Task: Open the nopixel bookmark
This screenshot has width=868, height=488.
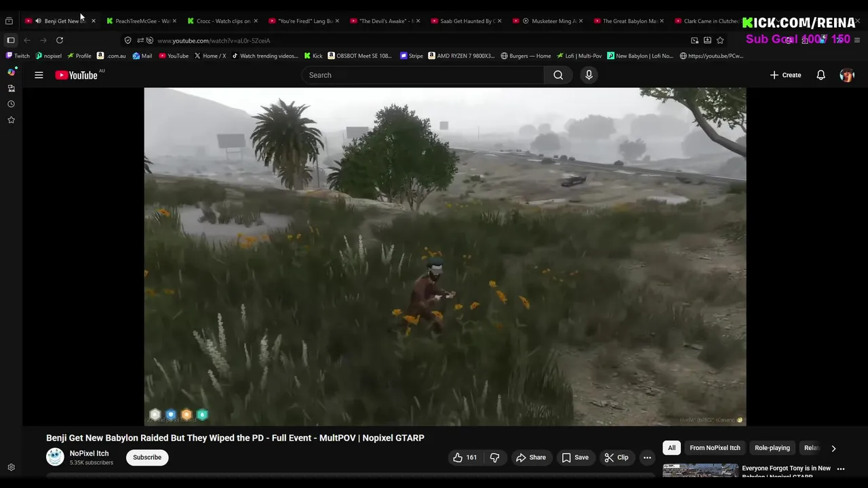Action: [x=48, y=56]
